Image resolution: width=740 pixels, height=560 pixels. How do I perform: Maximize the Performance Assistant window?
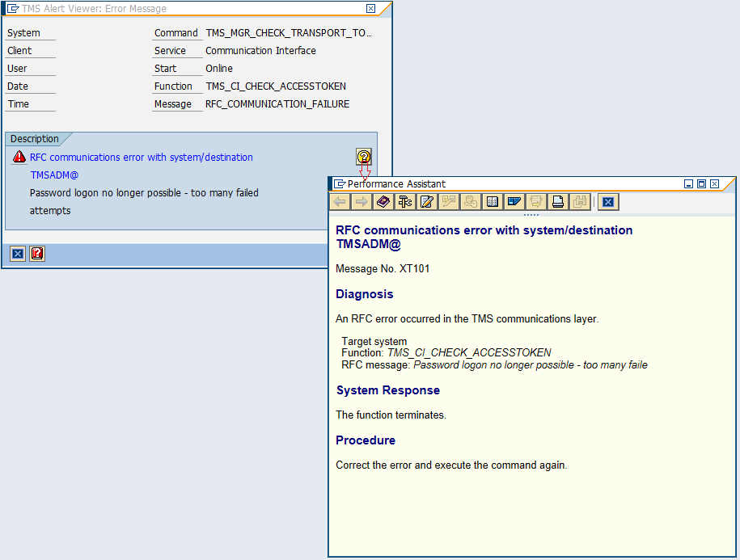[702, 184]
